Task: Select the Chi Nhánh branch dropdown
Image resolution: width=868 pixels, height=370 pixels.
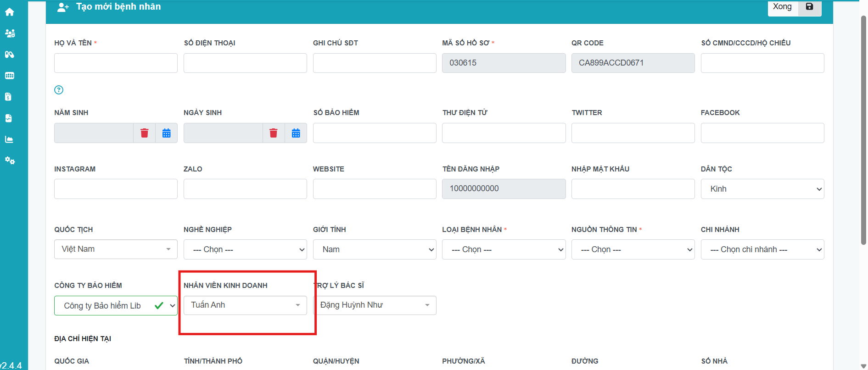Action: pos(762,249)
